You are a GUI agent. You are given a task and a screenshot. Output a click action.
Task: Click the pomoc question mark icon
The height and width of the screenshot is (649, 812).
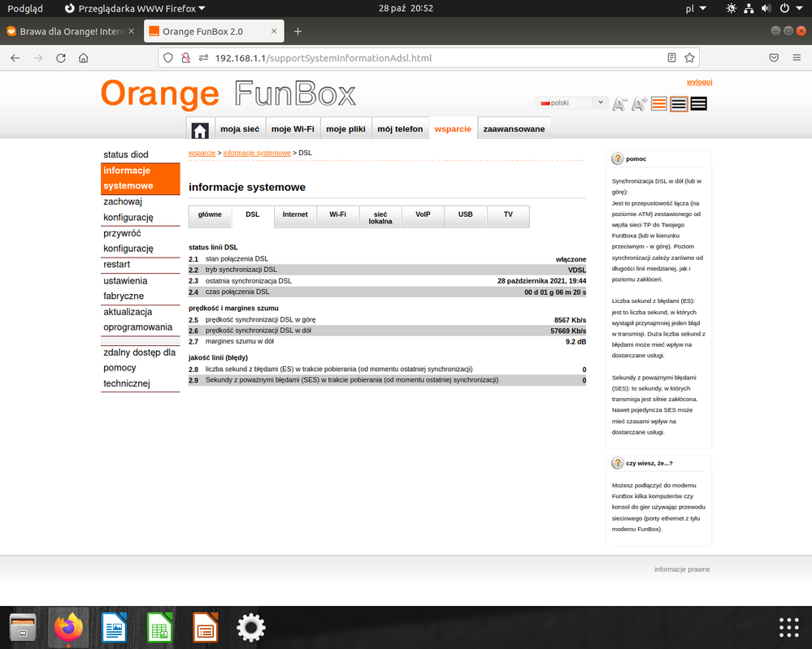pyautogui.click(x=618, y=159)
